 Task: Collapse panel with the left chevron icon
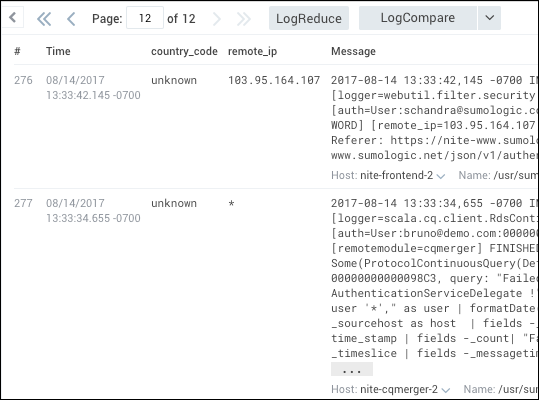click(12, 17)
